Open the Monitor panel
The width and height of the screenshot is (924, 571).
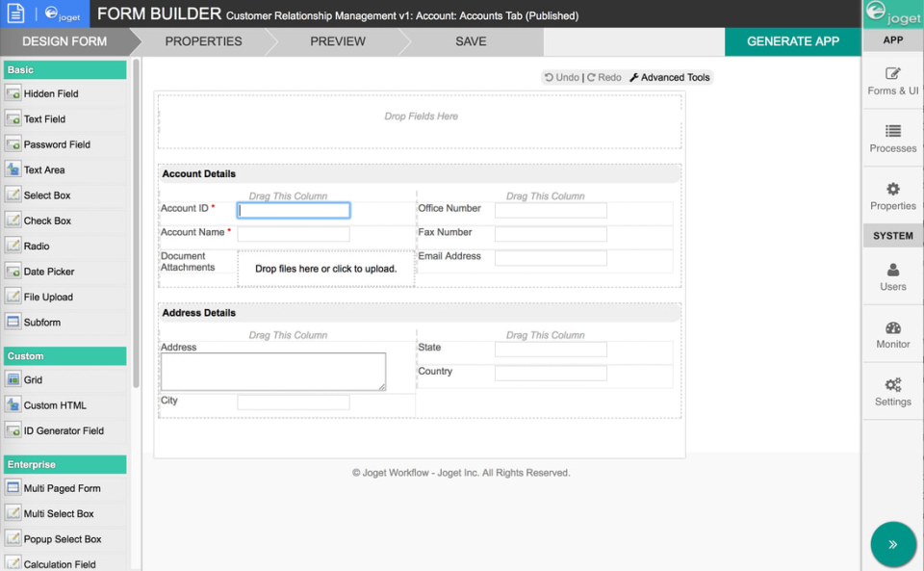click(x=891, y=335)
